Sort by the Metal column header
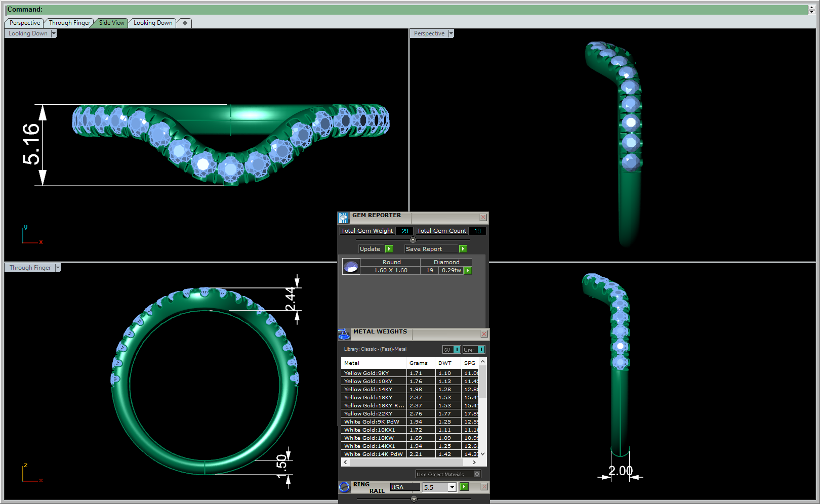Viewport: 820px width, 504px height. (374, 363)
